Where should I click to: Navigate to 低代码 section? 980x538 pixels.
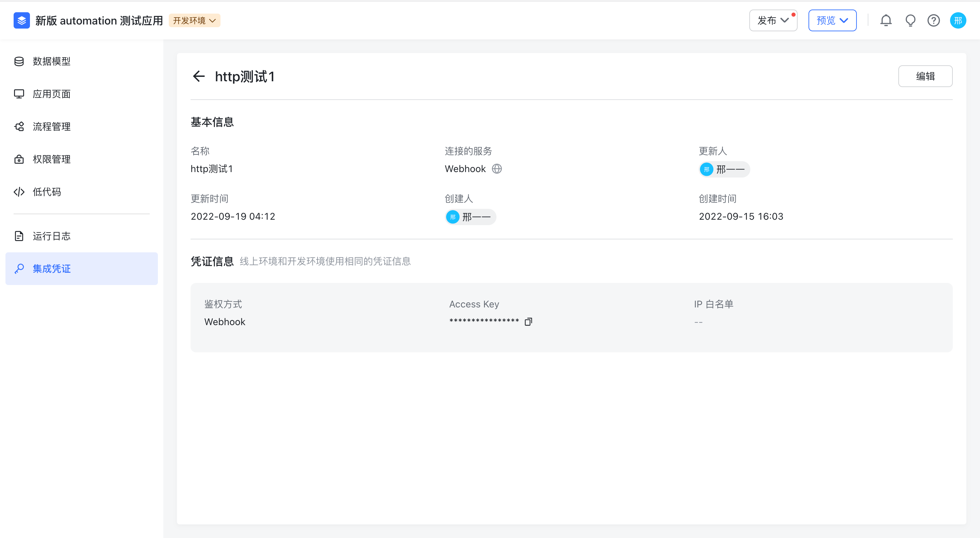[x=46, y=192]
